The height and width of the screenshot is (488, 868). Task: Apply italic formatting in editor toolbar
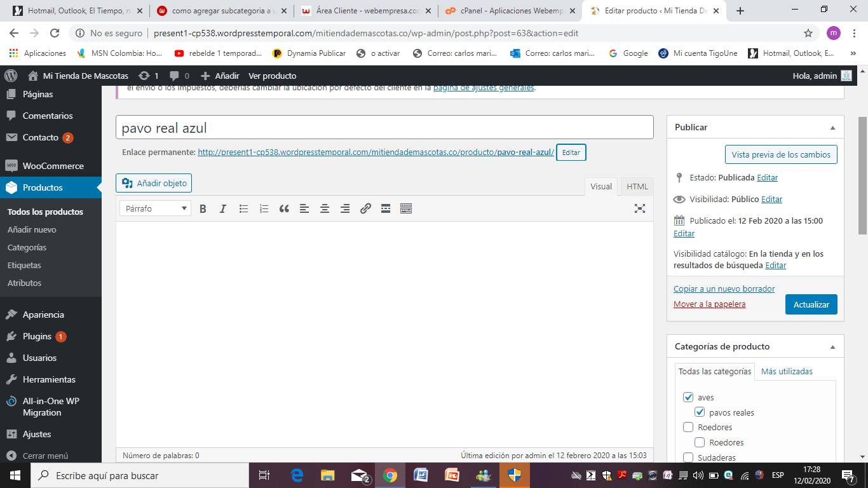tap(223, 208)
